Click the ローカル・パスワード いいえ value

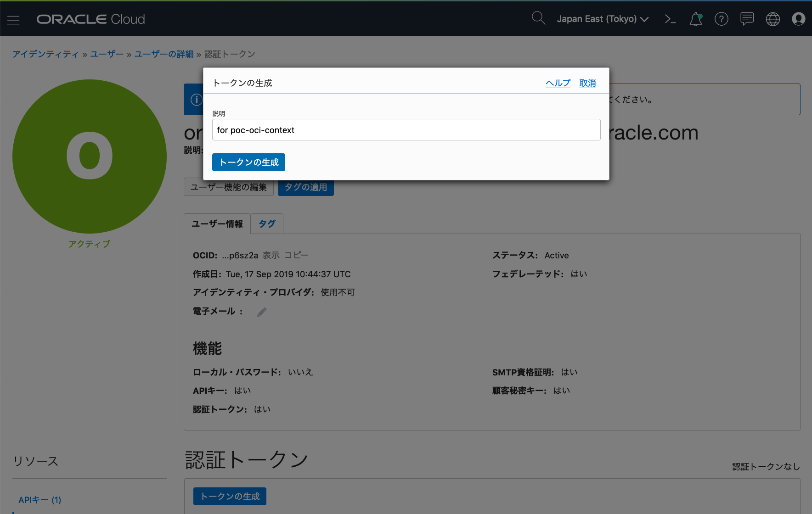pyautogui.click(x=300, y=372)
